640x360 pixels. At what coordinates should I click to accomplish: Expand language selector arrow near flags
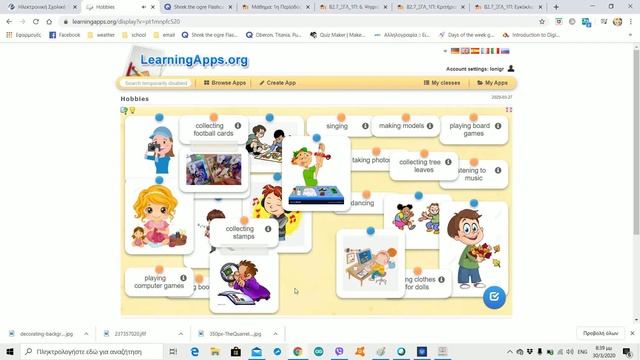445,51
